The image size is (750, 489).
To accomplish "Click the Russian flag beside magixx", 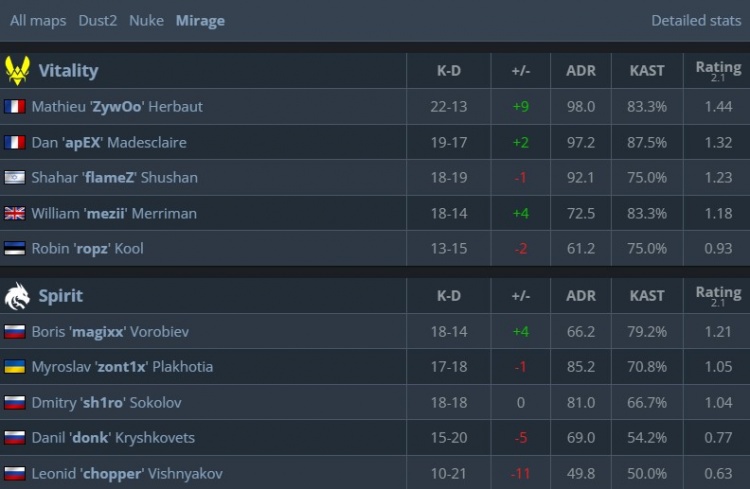I will click(x=14, y=332).
